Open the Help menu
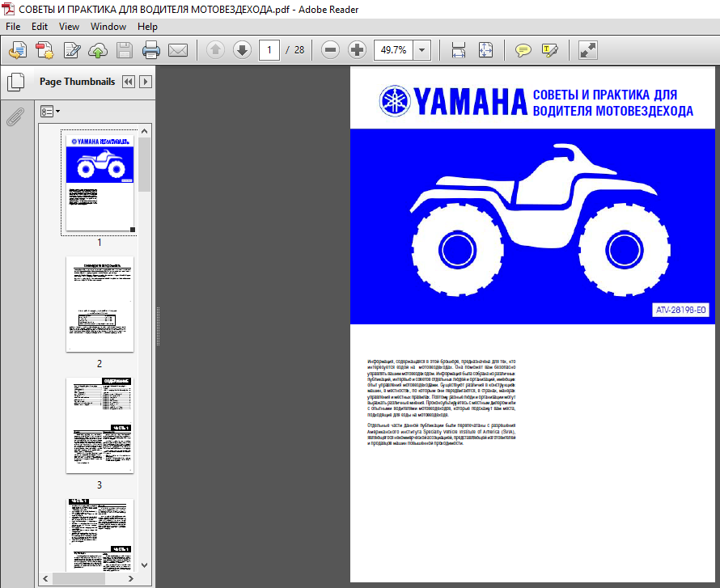The height and width of the screenshot is (588, 720). tap(147, 27)
